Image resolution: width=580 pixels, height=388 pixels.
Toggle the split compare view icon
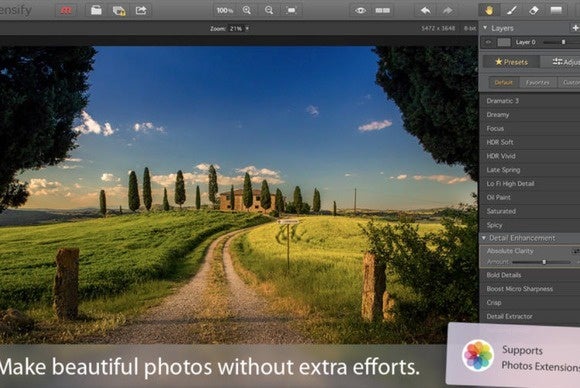[x=382, y=10]
